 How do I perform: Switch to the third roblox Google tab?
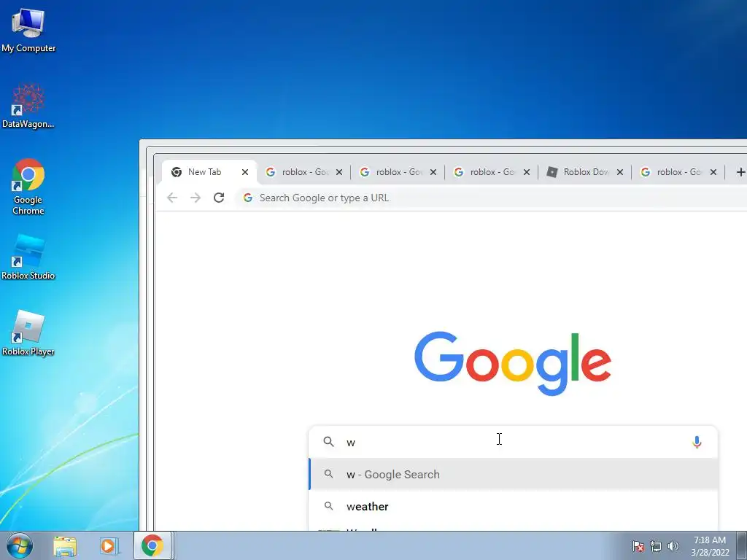tap(491, 172)
